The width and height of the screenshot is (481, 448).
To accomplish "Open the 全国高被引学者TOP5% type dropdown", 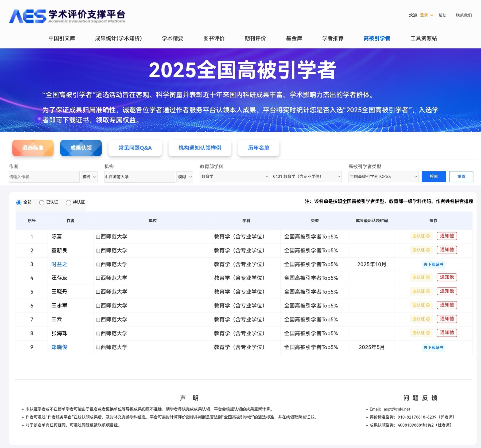I will point(383,177).
